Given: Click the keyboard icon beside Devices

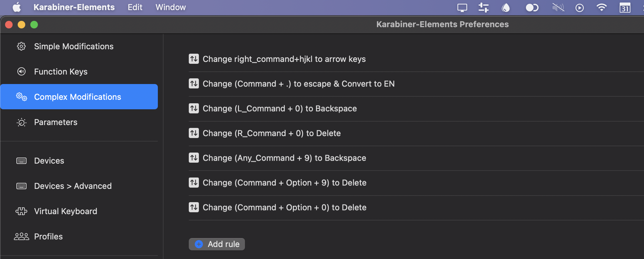Looking at the screenshot, I should (x=21, y=160).
